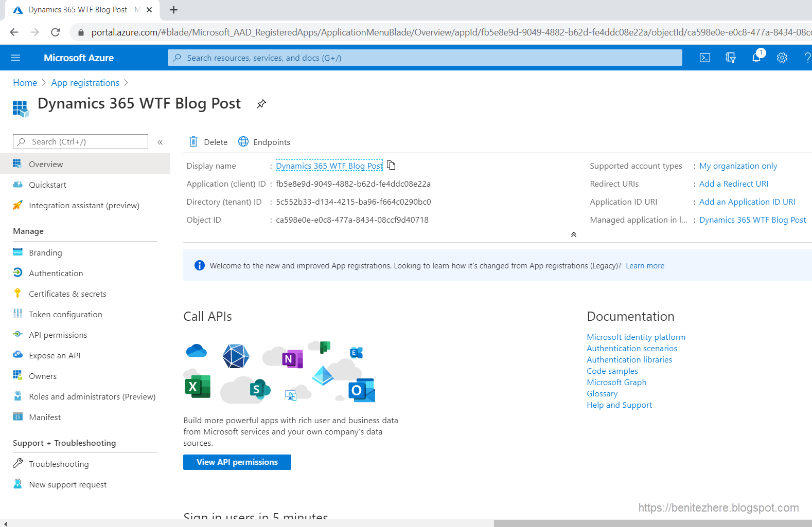812x527 pixels.
Task: Click the View API permissions button
Action: click(237, 462)
